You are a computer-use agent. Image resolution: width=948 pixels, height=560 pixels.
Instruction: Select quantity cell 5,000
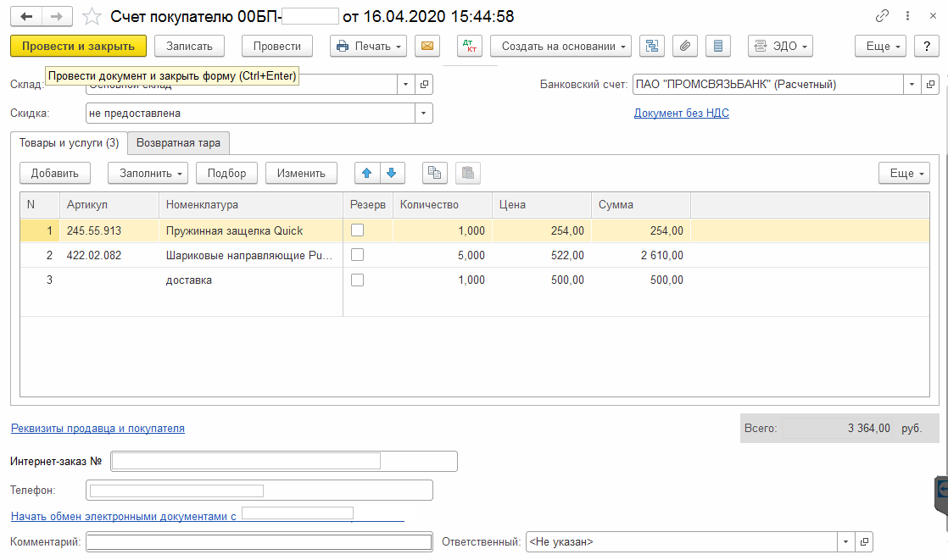click(442, 256)
